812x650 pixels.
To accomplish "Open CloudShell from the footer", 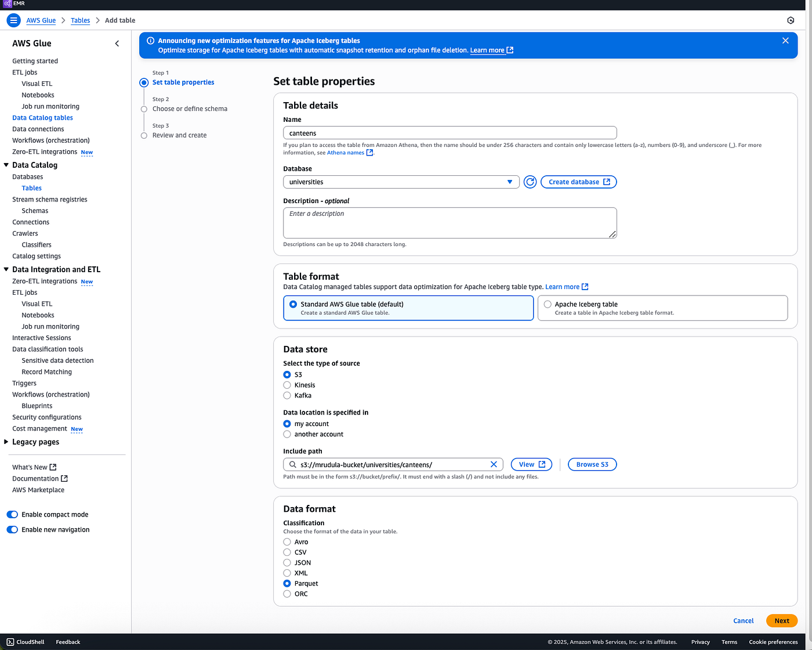I will 25,642.
